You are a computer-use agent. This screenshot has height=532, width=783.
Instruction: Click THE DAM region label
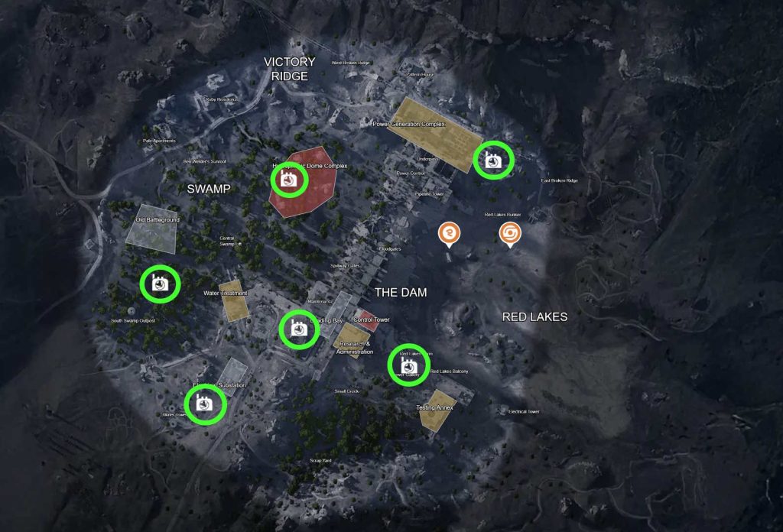(x=401, y=293)
